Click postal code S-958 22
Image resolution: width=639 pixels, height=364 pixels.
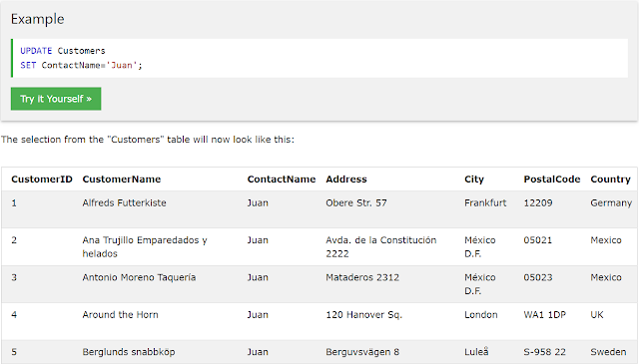pyautogui.click(x=545, y=352)
